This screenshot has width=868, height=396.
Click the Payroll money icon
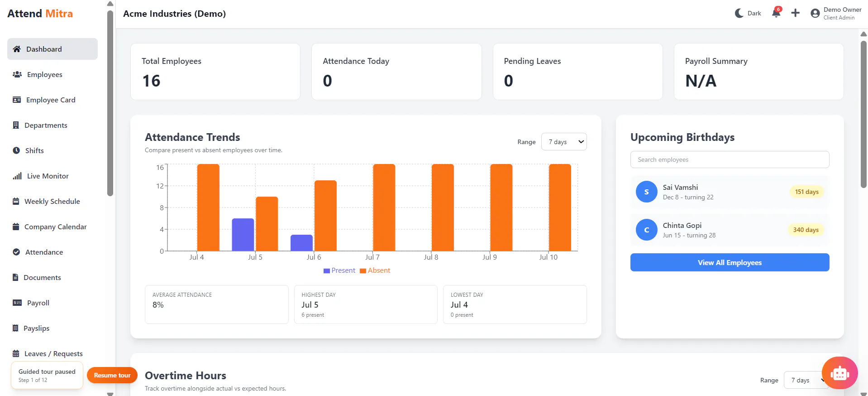click(17, 303)
